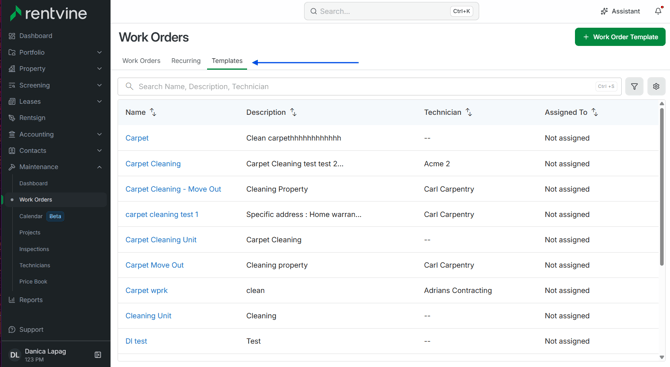
Task: Click the Work Order Template button
Action: [x=620, y=37]
